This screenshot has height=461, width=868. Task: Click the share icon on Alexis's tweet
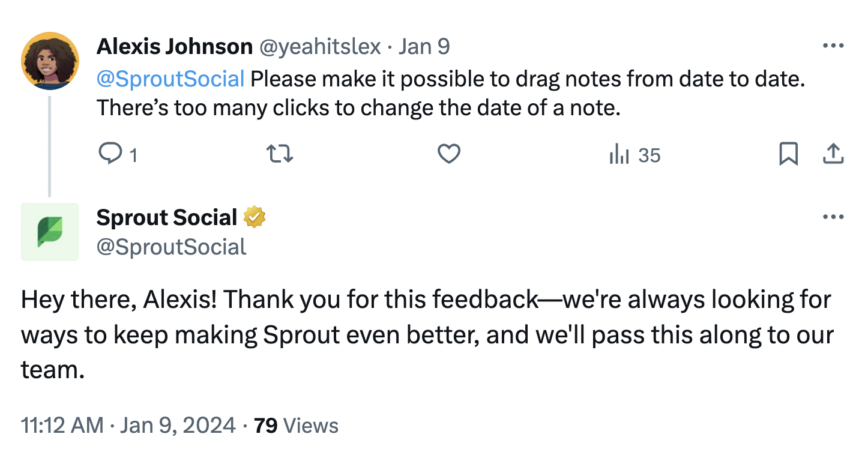tap(833, 154)
